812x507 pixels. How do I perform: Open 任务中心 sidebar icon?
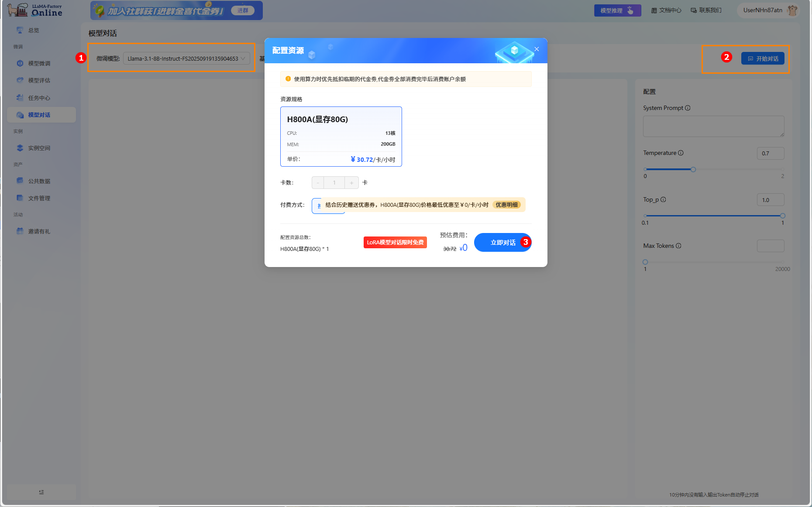20,98
